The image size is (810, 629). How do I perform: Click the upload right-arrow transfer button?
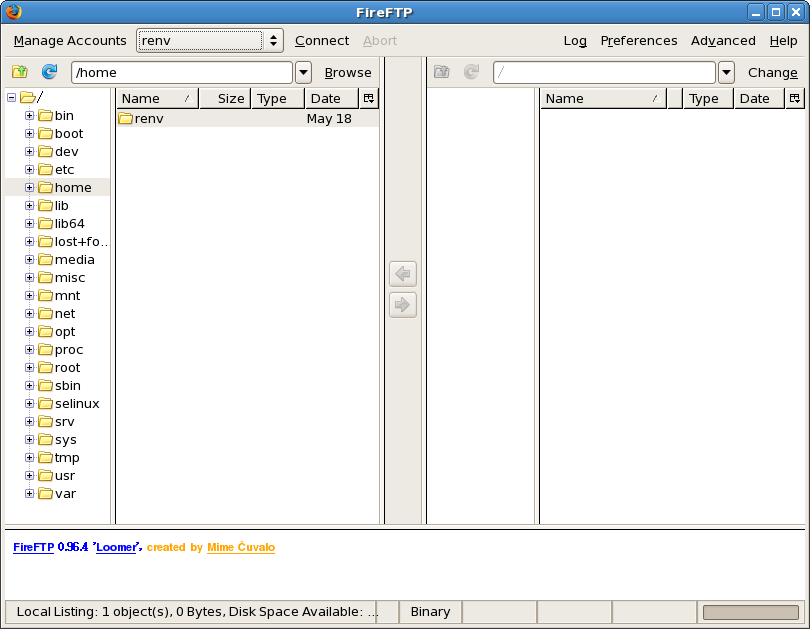(403, 305)
